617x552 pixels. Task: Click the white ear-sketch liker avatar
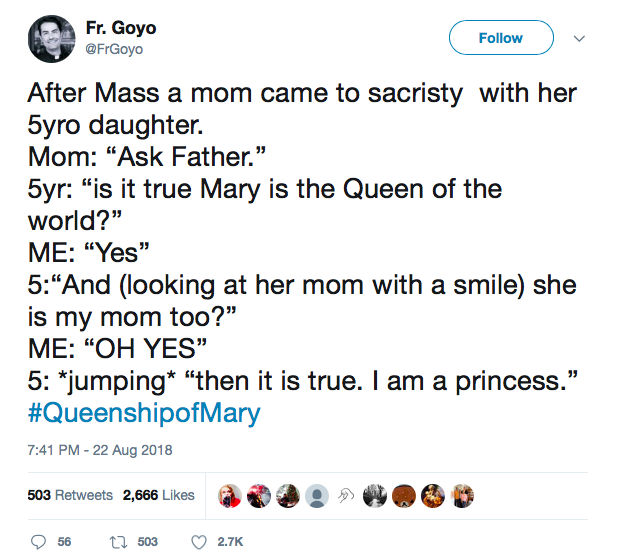pyautogui.click(x=345, y=494)
